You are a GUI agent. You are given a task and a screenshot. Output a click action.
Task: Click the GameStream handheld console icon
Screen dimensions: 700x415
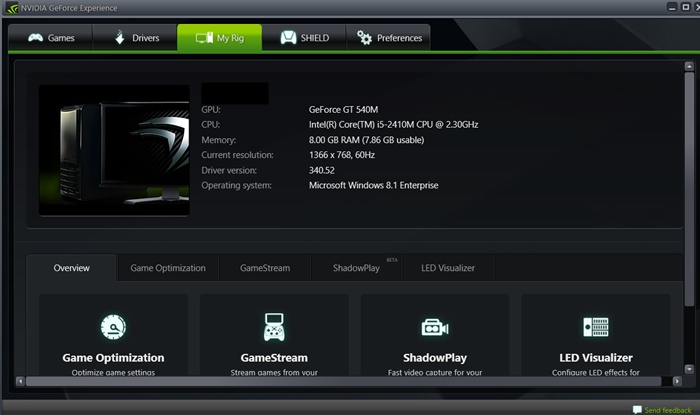[274, 327]
